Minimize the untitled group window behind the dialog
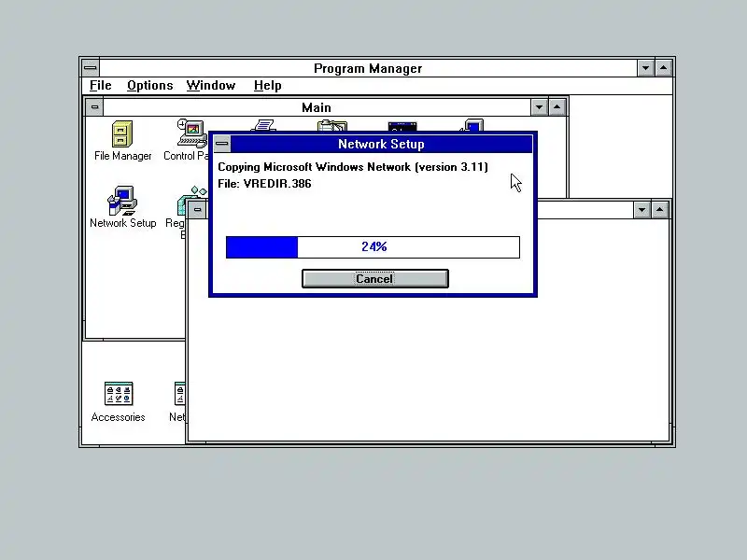Screen dimensions: 747x560 [641, 209]
